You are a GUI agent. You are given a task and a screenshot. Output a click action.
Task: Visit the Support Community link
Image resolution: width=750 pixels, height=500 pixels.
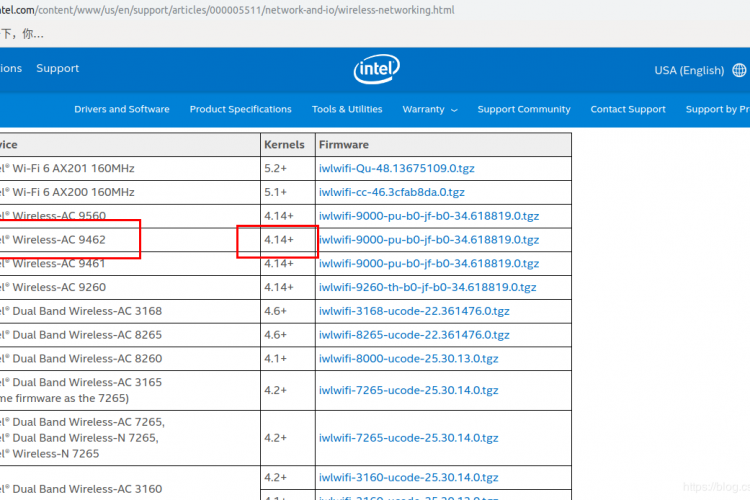(x=524, y=109)
